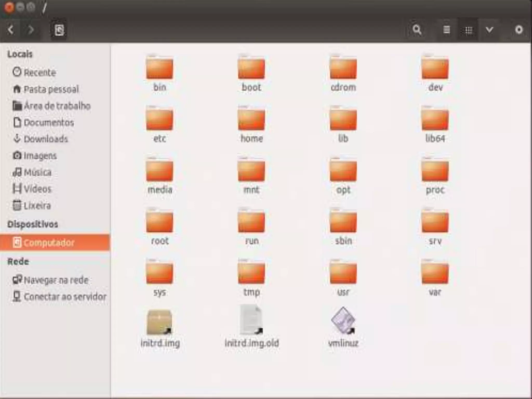Open Recente in the sidebar
The image size is (532, 399).
pyautogui.click(x=39, y=72)
